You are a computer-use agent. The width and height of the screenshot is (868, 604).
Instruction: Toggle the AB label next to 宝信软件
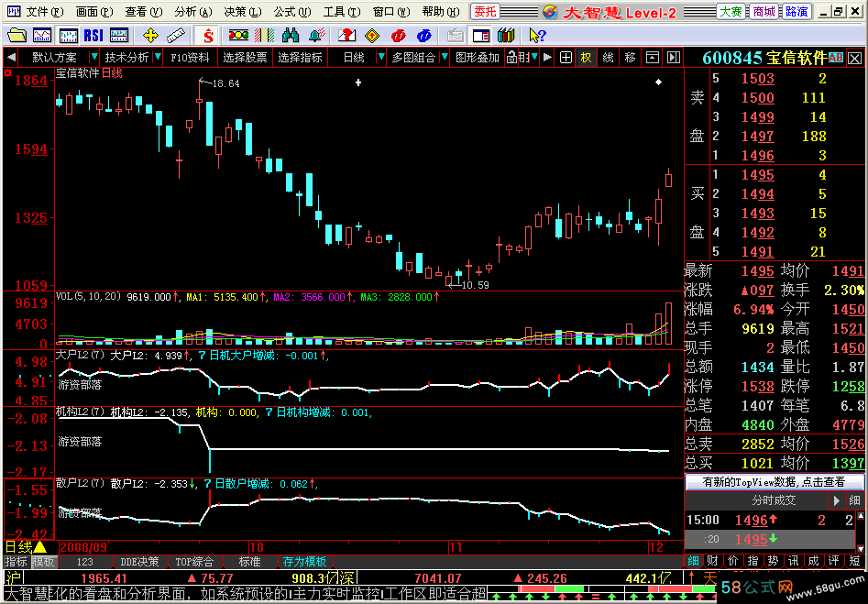pyautogui.click(x=836, y=58)
